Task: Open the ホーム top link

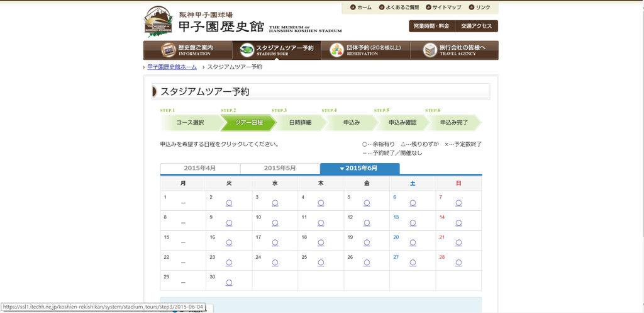Action: (x=361, y=8)
